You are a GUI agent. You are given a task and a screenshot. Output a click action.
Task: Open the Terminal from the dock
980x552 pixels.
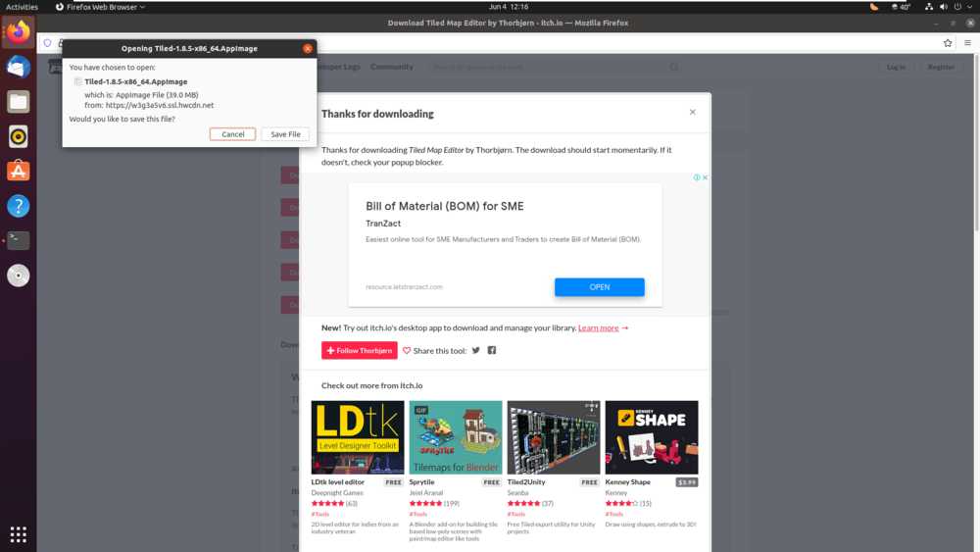[18, 240]
